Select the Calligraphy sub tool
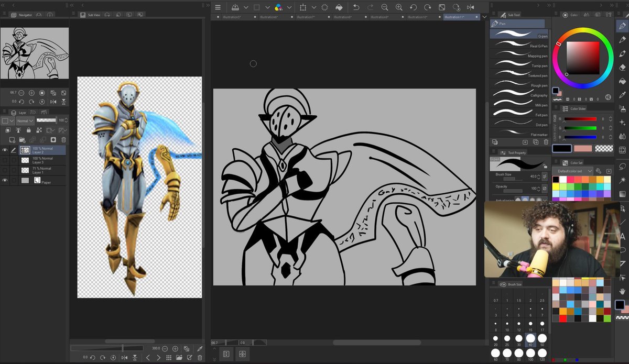Screen dimensions: 629x364 [x=519, y=93]
